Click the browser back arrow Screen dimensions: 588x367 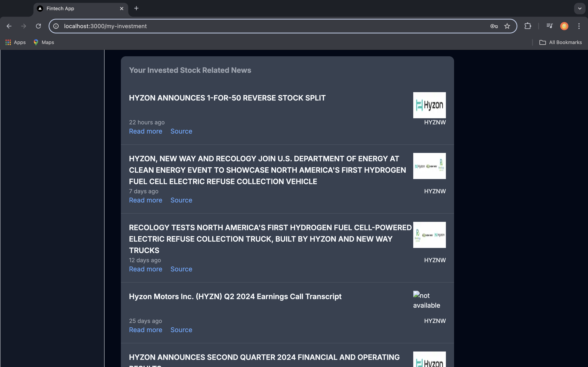(x=9, y=26)
